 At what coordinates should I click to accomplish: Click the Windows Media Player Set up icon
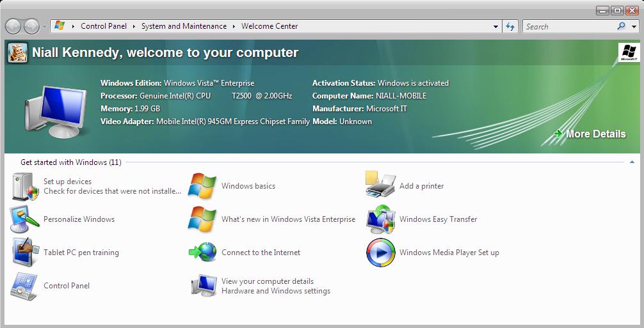point(381,253)
